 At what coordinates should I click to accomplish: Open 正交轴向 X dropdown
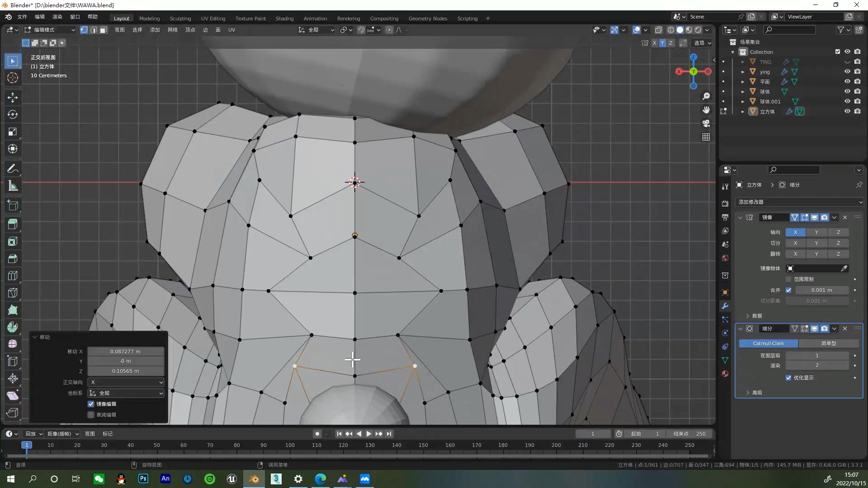coord(126,382)
